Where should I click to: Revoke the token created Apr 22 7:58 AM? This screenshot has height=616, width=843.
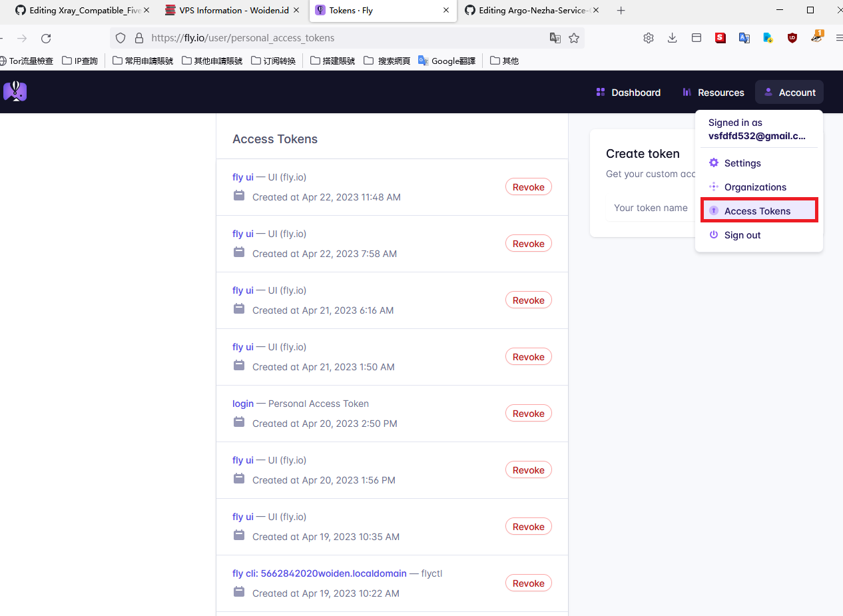pyautogui.click(x=529, y=244)
